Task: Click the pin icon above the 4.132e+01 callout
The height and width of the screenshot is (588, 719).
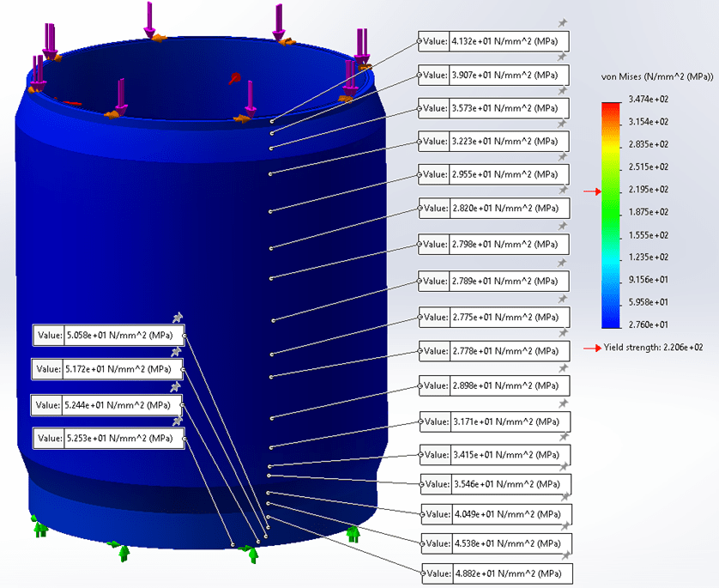Action: 563,23
